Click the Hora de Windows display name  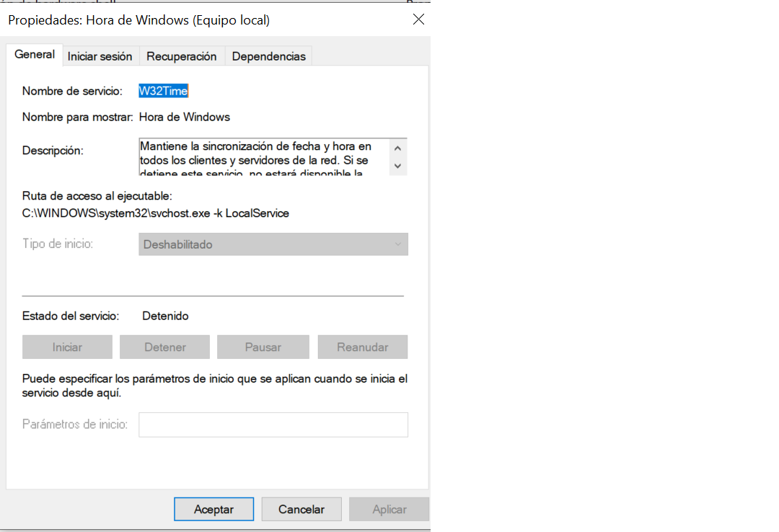point(185,117)
